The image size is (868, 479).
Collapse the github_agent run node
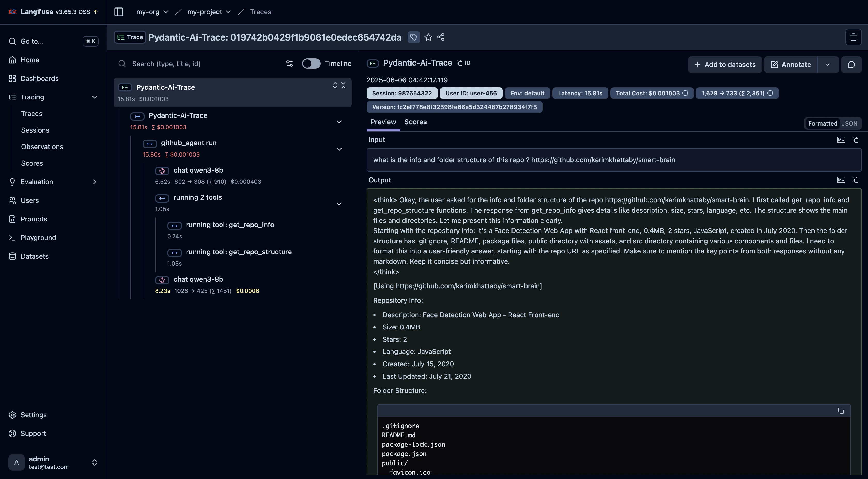click(x=339, y=149)
